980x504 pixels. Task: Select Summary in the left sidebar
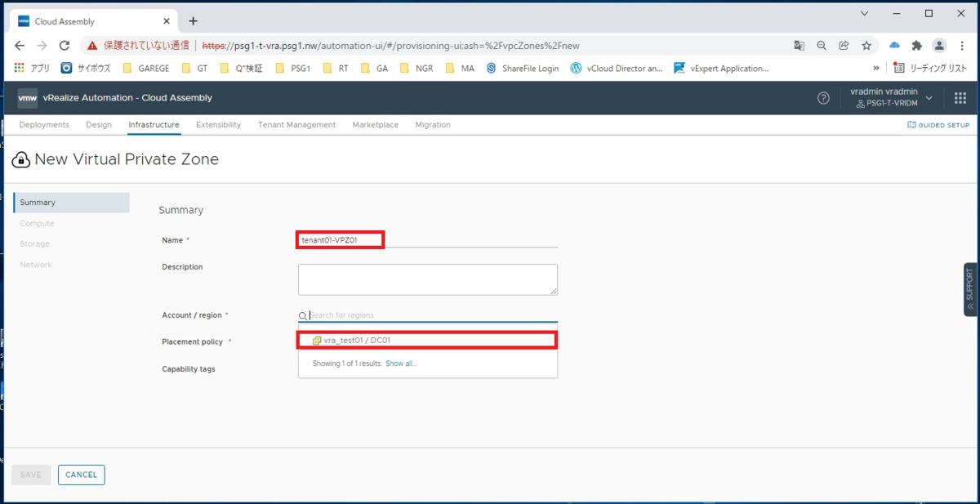(x=71, y=203)
